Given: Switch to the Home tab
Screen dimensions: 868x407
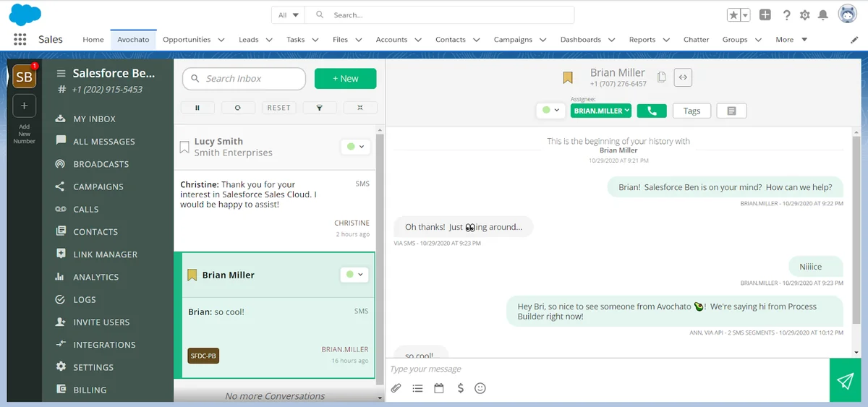Looking at the screenshot, I should click(x=93, y=40).
